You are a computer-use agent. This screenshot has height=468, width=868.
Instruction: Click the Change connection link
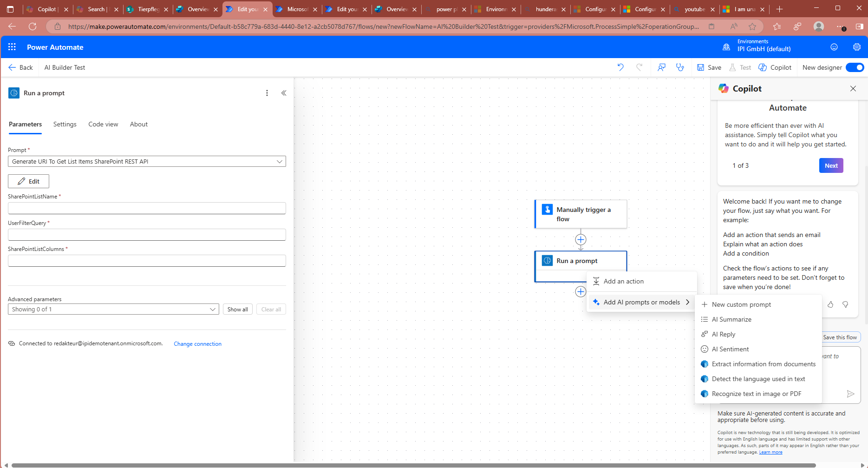(197, 344)
